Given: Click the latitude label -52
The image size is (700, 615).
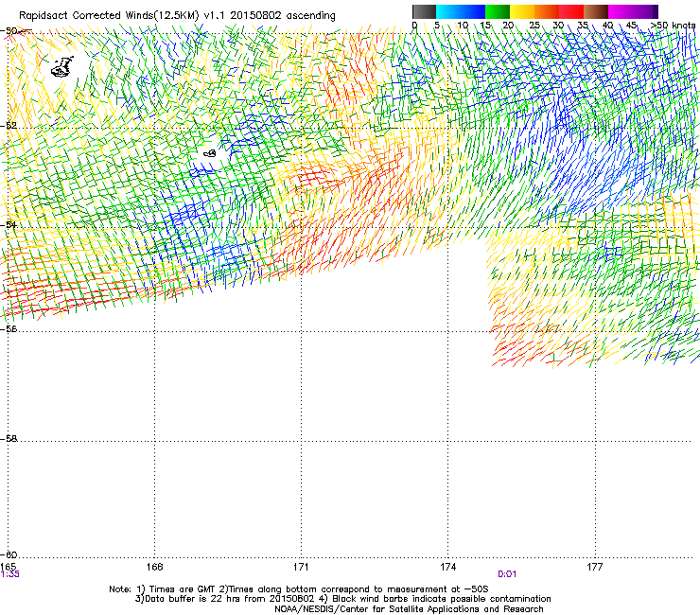Looking at the screenshot, I should [x=8, y=126].
